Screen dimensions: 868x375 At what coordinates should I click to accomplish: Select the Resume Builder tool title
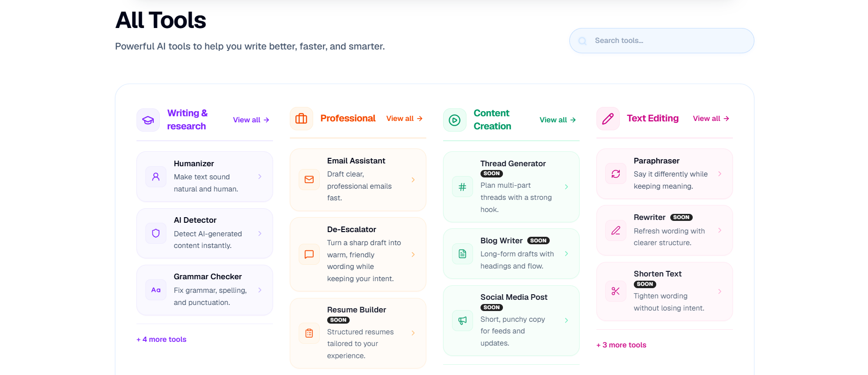(357, 310)
